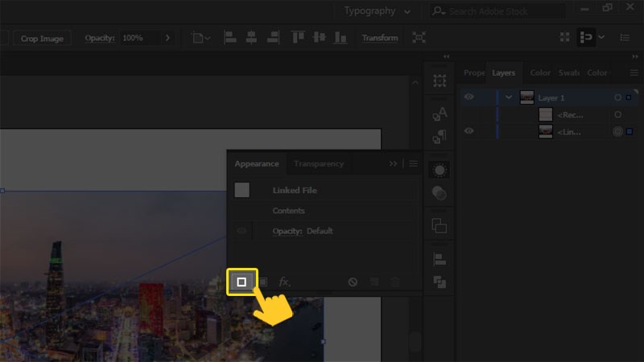Toggle visibility of Layer 1

tap(469, 97)
